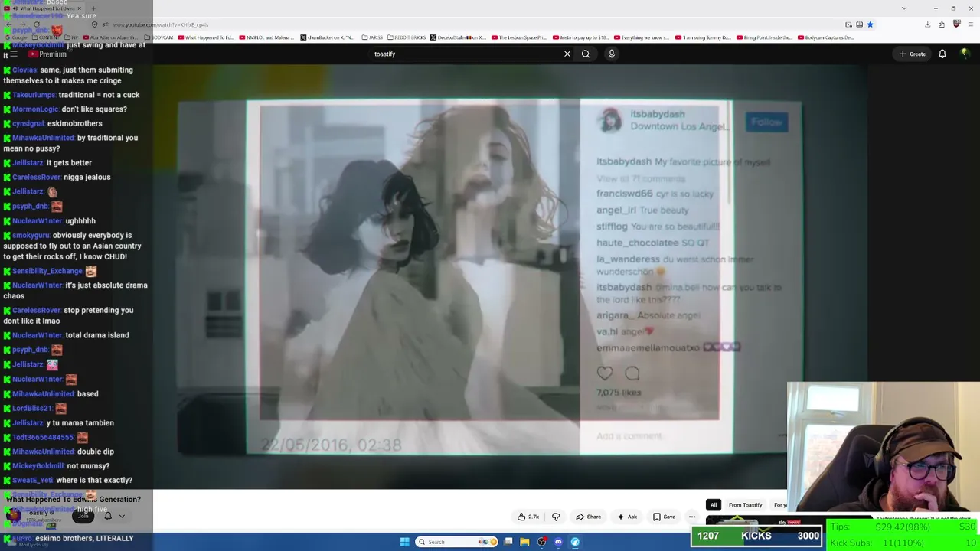Click the browser address bar URL
The image size is (980, 551).
point(161,24)
